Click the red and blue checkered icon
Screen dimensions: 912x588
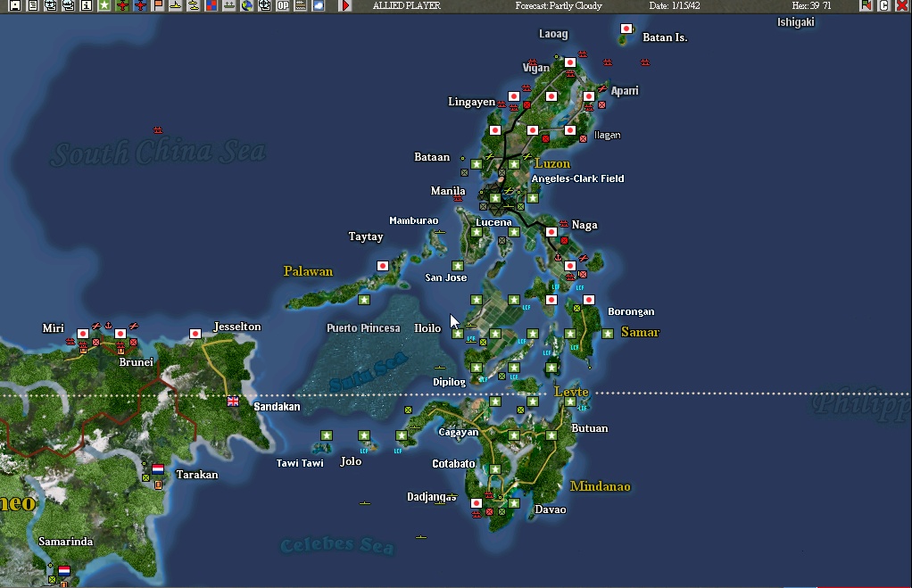211,5
